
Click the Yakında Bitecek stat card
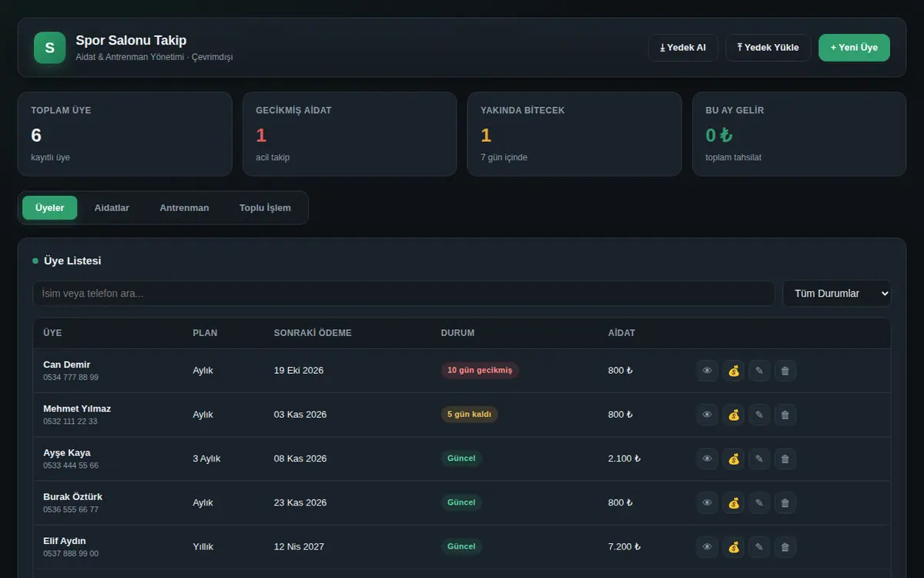coord(574,134)
